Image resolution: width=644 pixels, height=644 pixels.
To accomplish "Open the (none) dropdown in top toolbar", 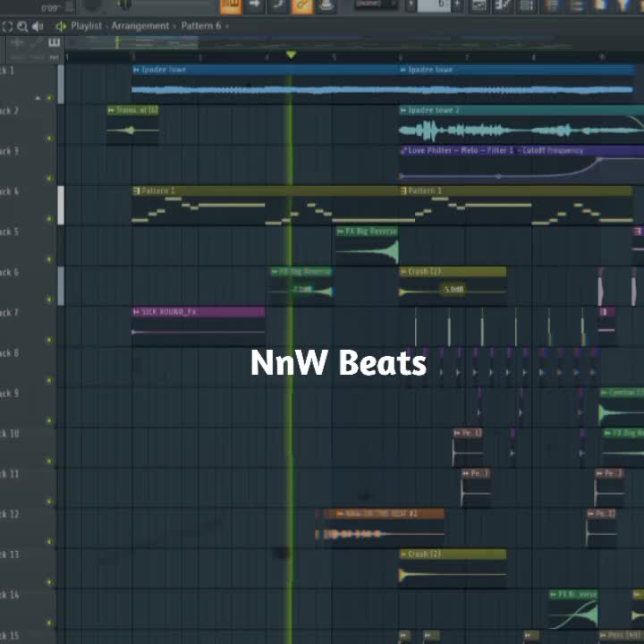I will [x=376, y=4].
